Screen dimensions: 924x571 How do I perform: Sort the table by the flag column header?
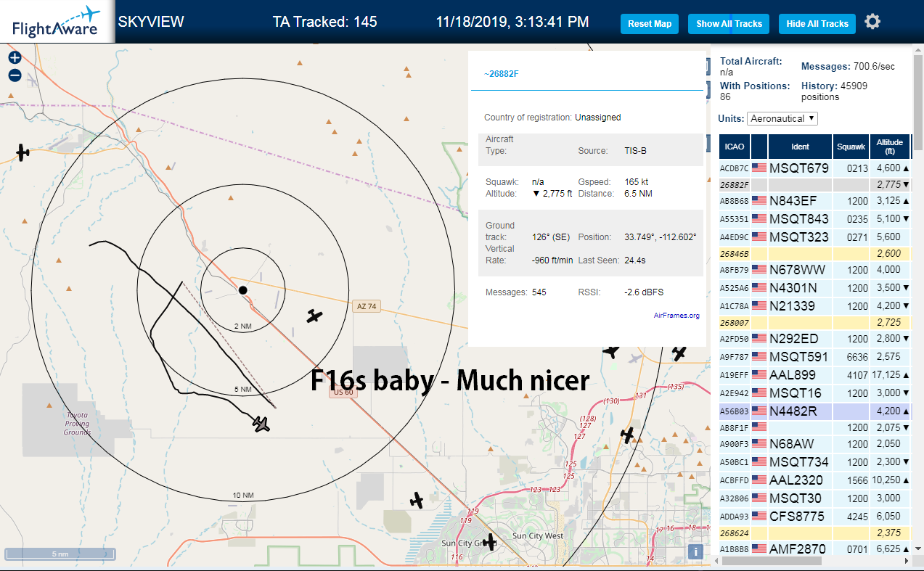click(759, 147)
